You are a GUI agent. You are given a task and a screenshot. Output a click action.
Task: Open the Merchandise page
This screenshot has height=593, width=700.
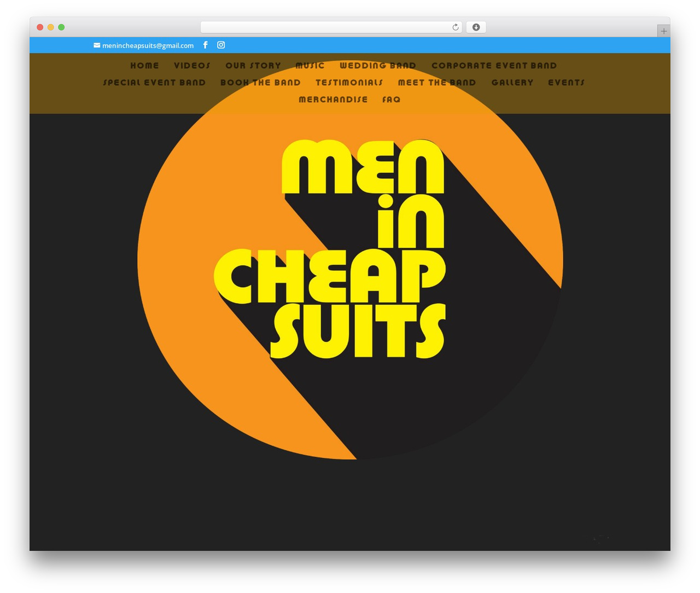point(333,100)
